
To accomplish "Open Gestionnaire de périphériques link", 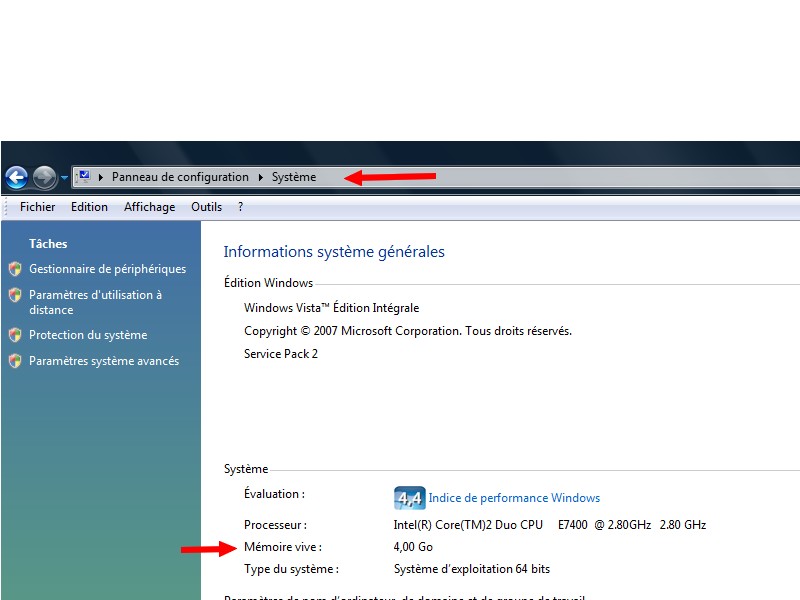I will click(x=107, y=269).
